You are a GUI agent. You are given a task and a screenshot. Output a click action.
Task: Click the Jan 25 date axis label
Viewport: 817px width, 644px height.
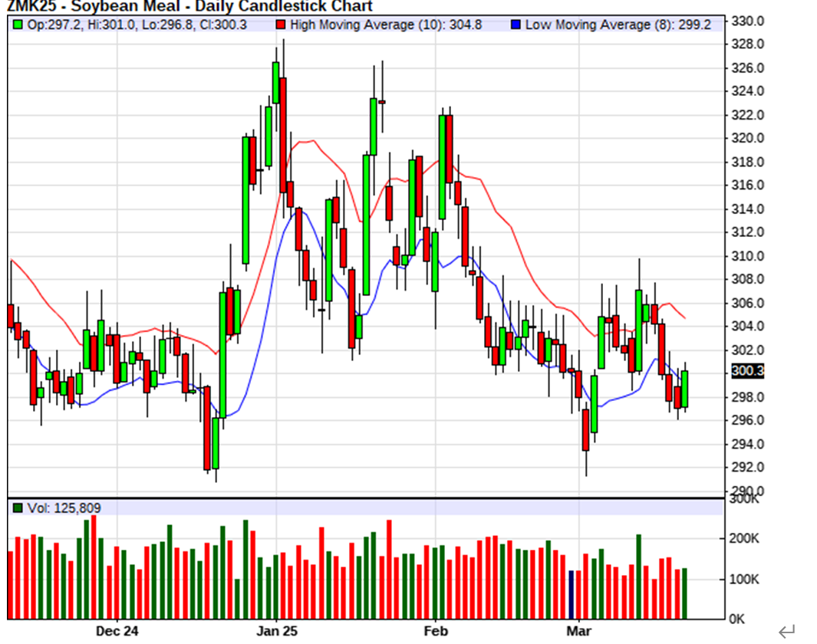coord(276,631)
